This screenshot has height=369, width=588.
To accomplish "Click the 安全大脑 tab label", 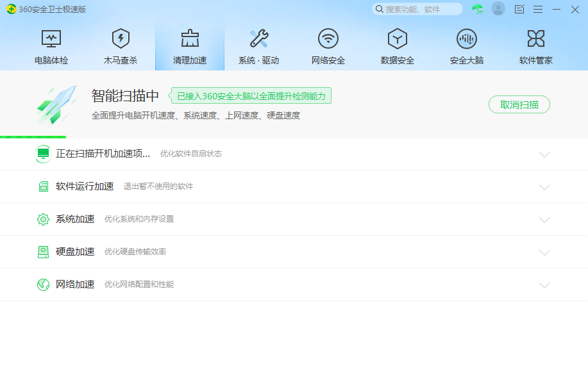I will (467, 60).
